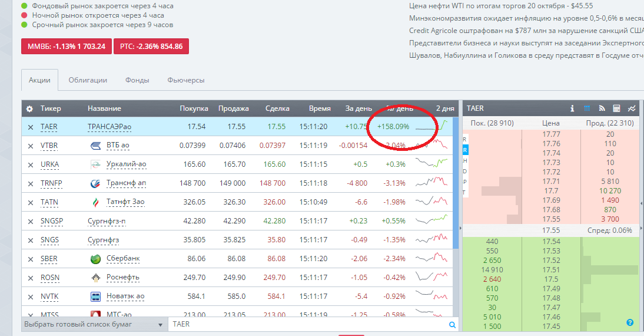This screenshot has height=336, width=644.
Task: Remove ROSN row with its X icon
Action: coord(31,278)
